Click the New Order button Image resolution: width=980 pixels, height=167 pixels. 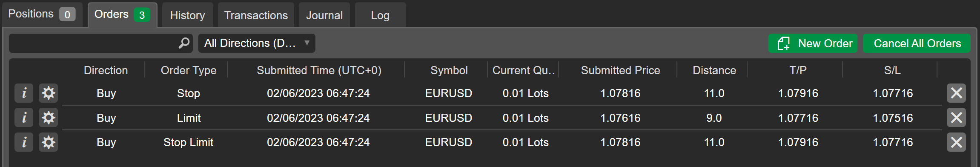point(813,43)
